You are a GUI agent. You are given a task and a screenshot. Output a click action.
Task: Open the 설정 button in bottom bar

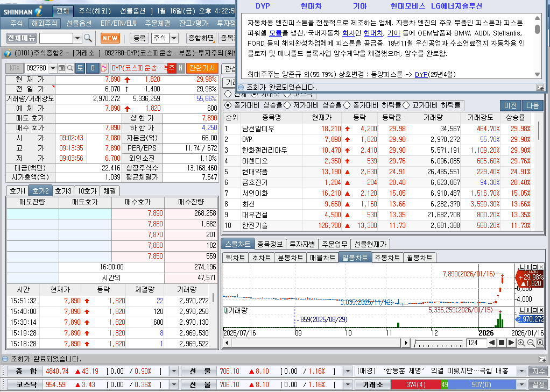pos(538,384)
